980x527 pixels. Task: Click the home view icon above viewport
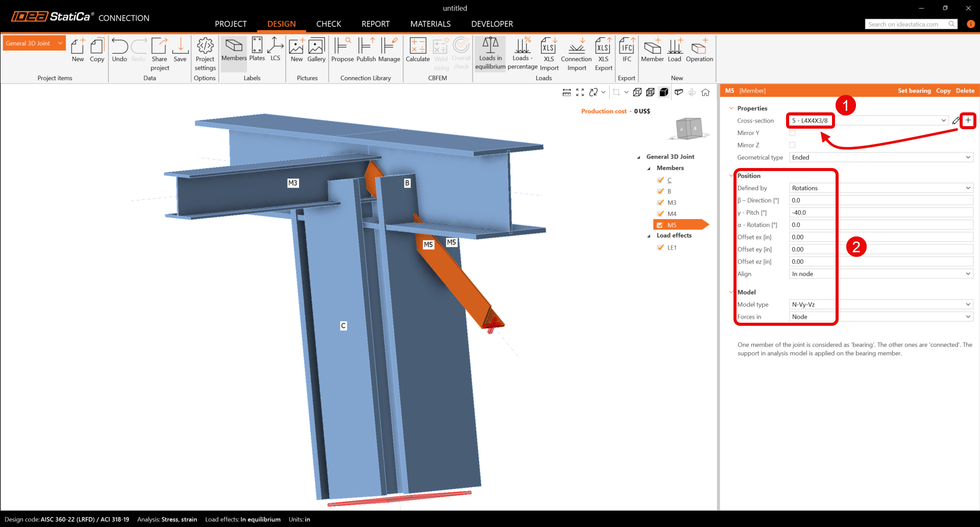click(x=705, y=92)
